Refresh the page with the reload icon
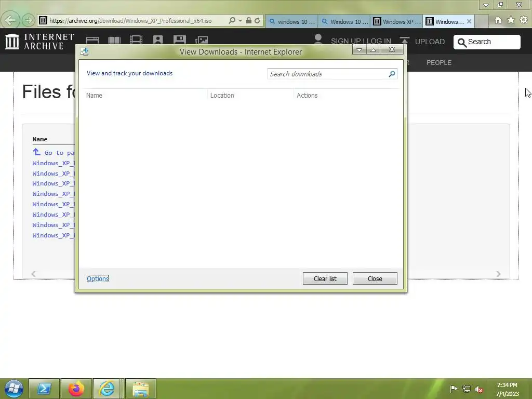This screenshot has width=532, height=399. tap(257, 20)
